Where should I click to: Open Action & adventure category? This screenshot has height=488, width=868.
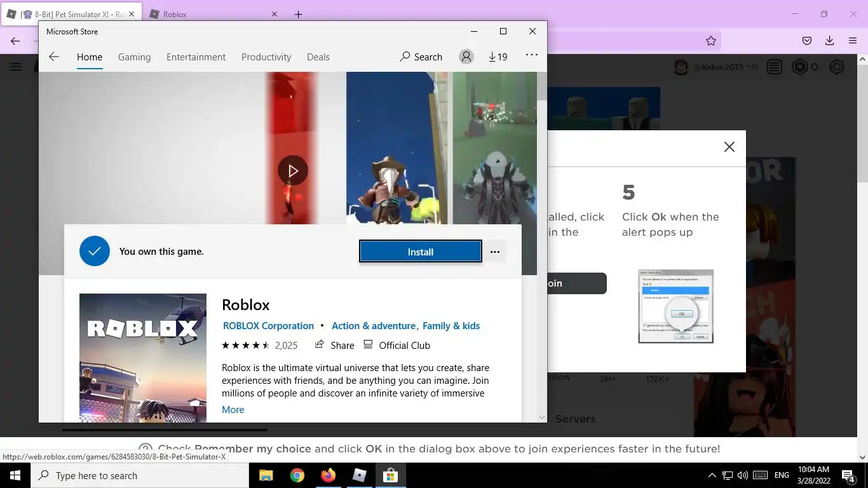click(374, 325)
